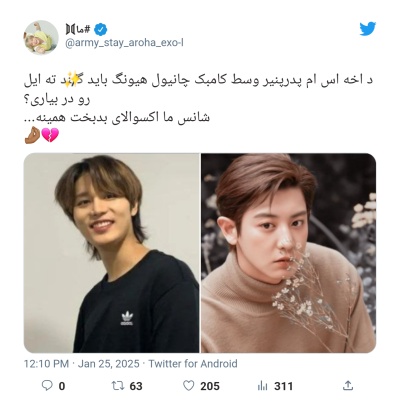
Task: Click the Twitter bird logo
Action: coord(368,29)
